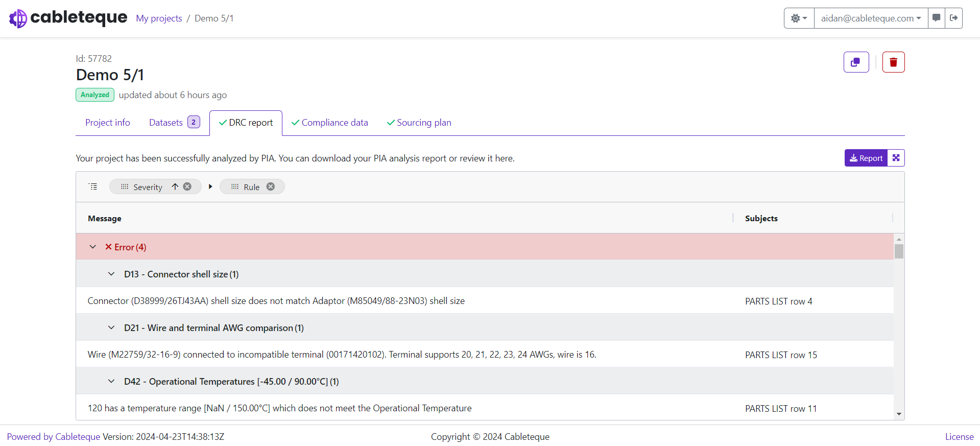Image resolution: width=980 pixels, height=446 pixels.
Task: Select the incompatible terminal wire message
Action: point(342,355)
